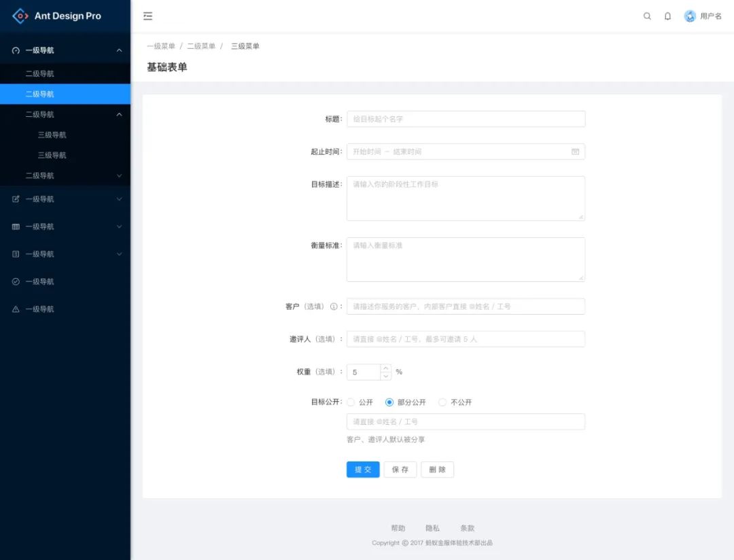
Task: Open the second 三级导航 item
Action: pyautogui.click(x=65, y=155)
